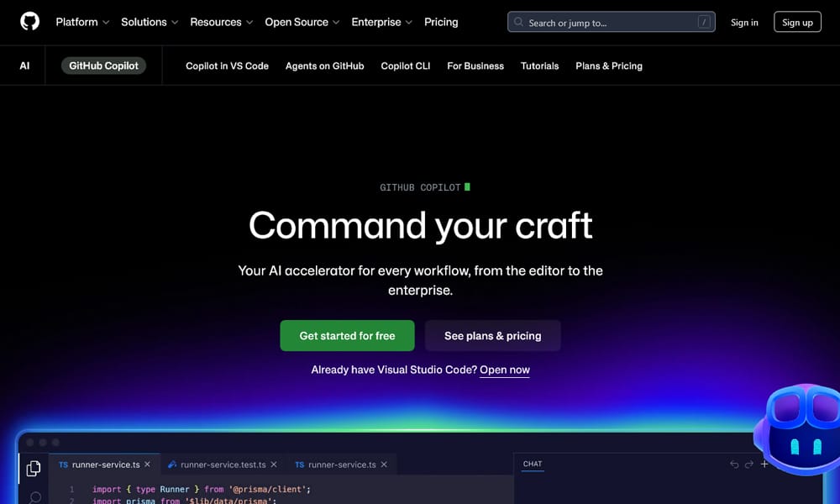This screenshot has height=504, width=840.
Task: Expand the Open Source menu
Action: 297,22
